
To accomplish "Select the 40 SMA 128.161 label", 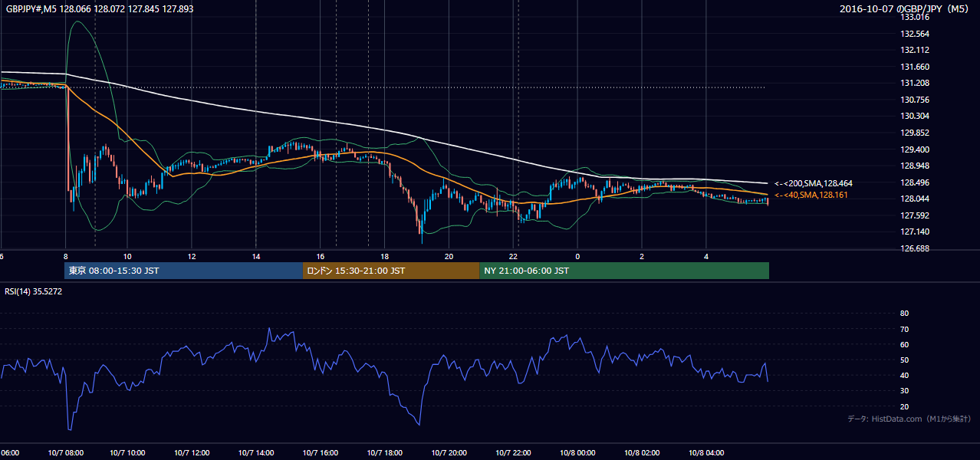I will coord(811,195).
